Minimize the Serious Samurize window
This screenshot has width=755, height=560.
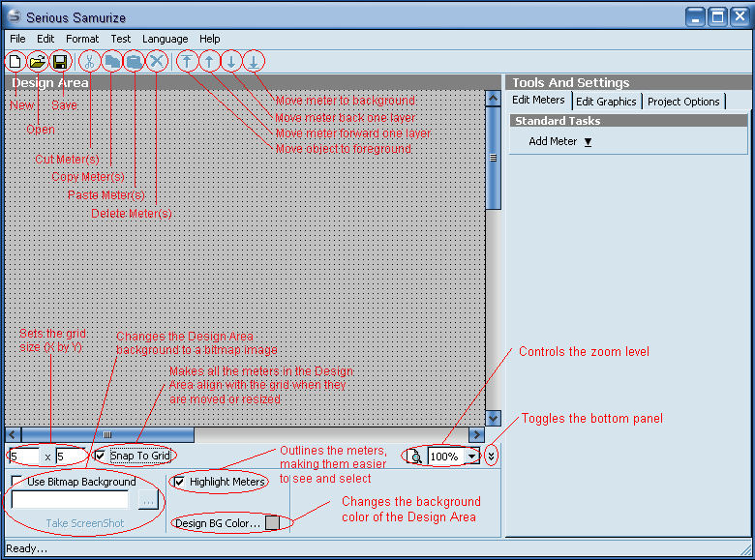[695, 17]
